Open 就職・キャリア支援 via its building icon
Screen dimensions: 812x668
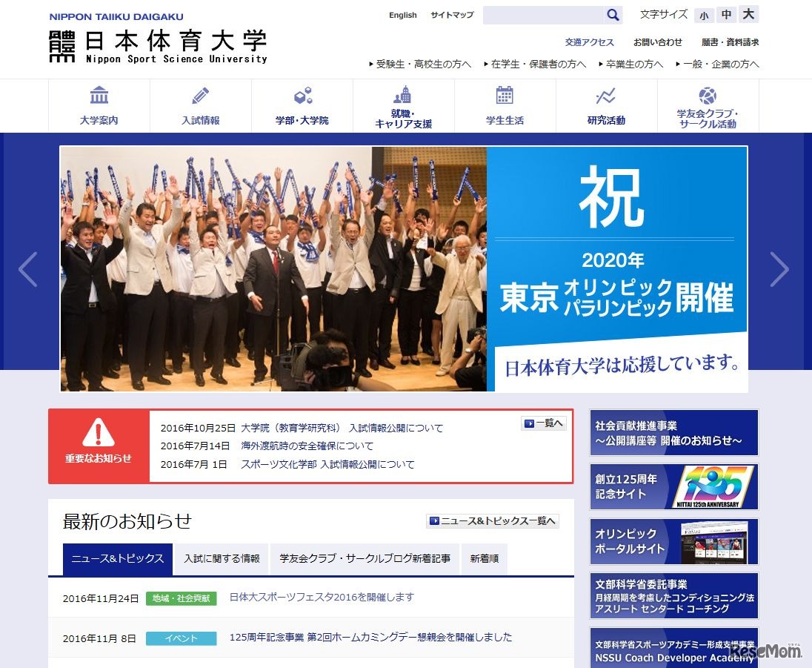[403, 96]
